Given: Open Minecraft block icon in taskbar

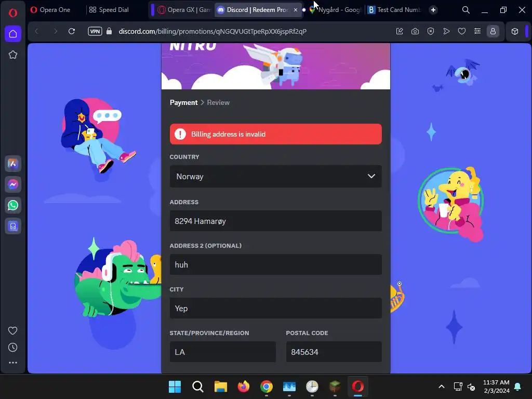Looking at the screenshot, I should [335, 386].
